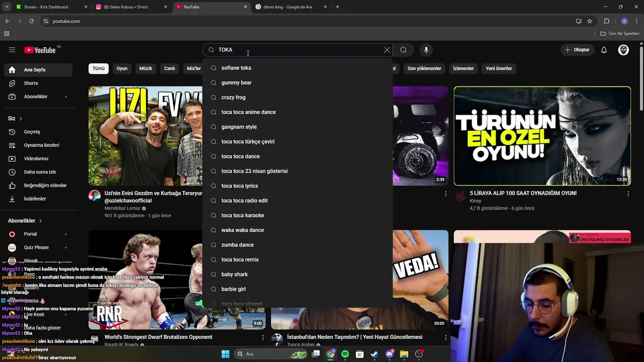Select the Tümü filter chip

click(x=99, y=68)
